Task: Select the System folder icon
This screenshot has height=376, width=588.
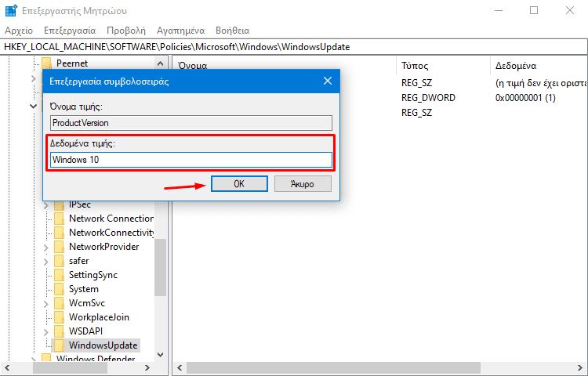Action: coord(59,289)
